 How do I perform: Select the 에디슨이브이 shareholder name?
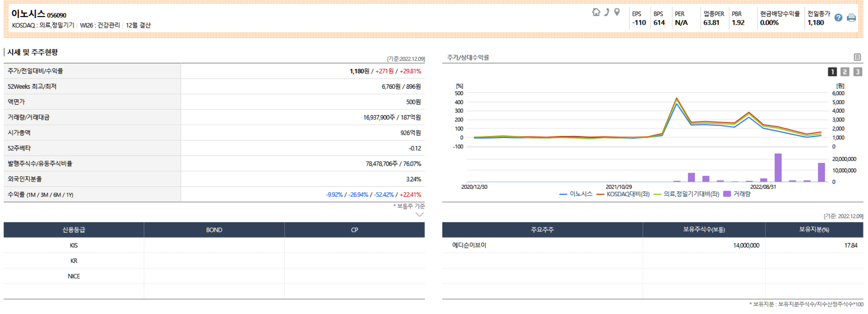[469, 245]
